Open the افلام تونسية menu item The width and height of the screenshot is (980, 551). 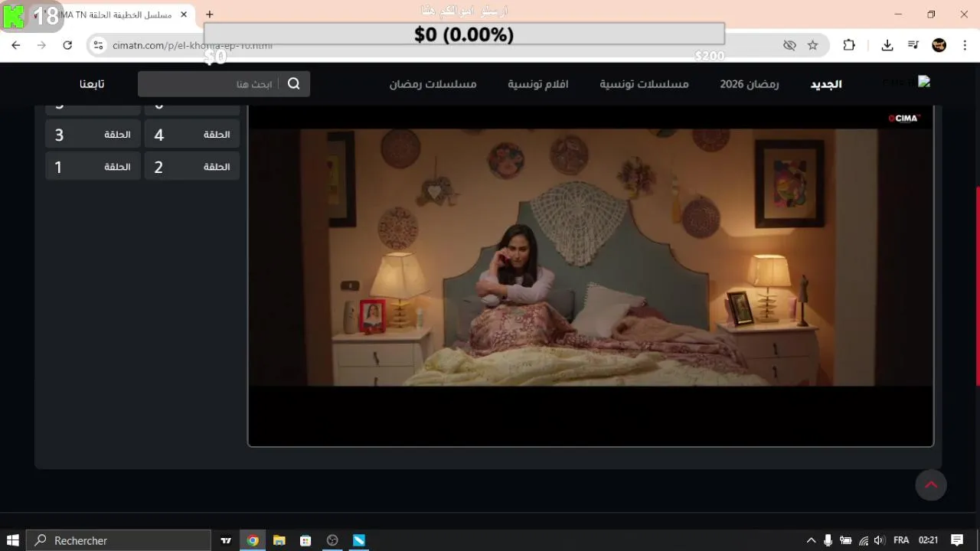pyautogui.click(x=537, y=84)
